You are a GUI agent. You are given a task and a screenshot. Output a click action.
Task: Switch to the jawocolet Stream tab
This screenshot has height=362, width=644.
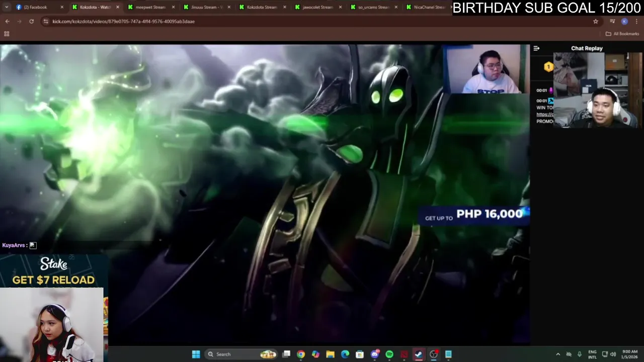317,7
